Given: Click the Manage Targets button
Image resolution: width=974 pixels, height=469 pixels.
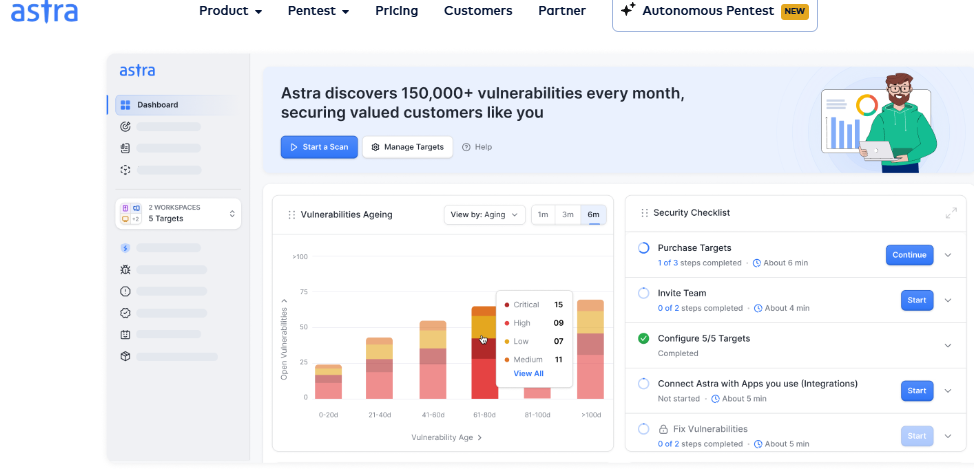Looking at the screenshot, I should point(407,147).
